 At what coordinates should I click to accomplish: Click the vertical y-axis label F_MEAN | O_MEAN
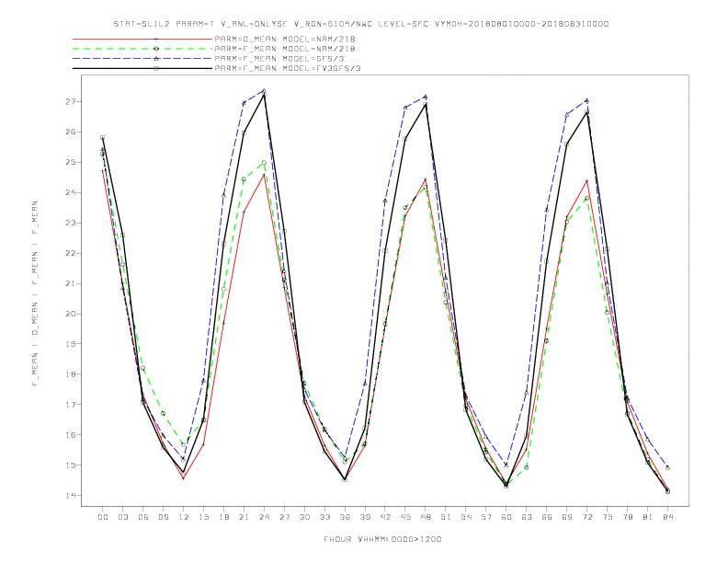point(35,293)
